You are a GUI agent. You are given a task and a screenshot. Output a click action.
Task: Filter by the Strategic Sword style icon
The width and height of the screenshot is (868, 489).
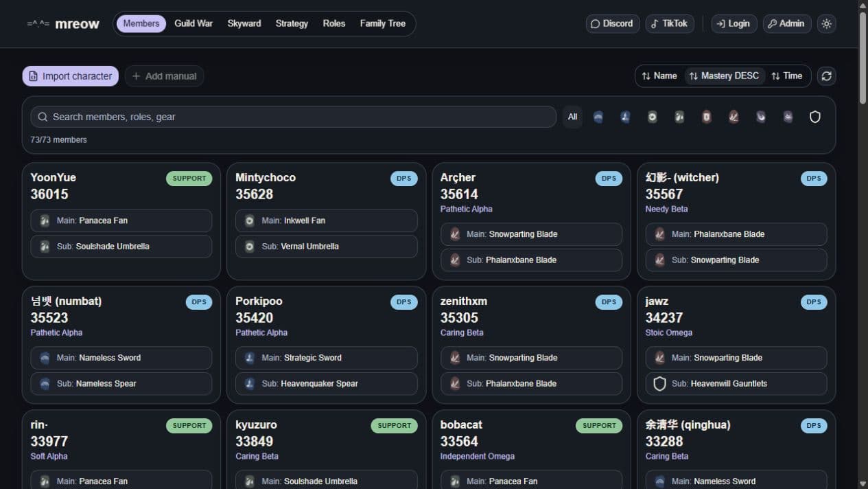[625, 117]
